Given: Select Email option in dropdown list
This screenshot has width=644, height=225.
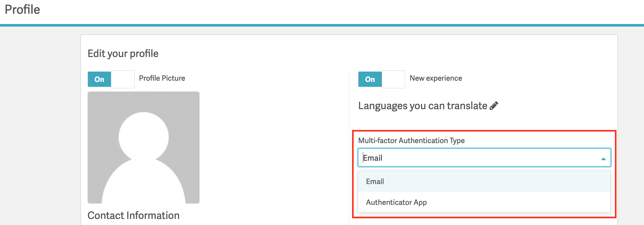Looking at the screenshot, I should [484, 181].
